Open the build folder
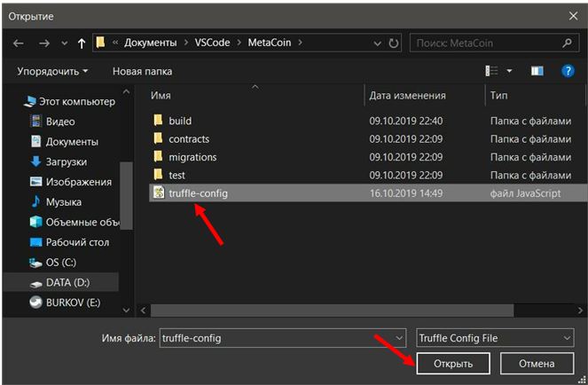Viewport: 588px width, 385px height. tap(179, 121)
